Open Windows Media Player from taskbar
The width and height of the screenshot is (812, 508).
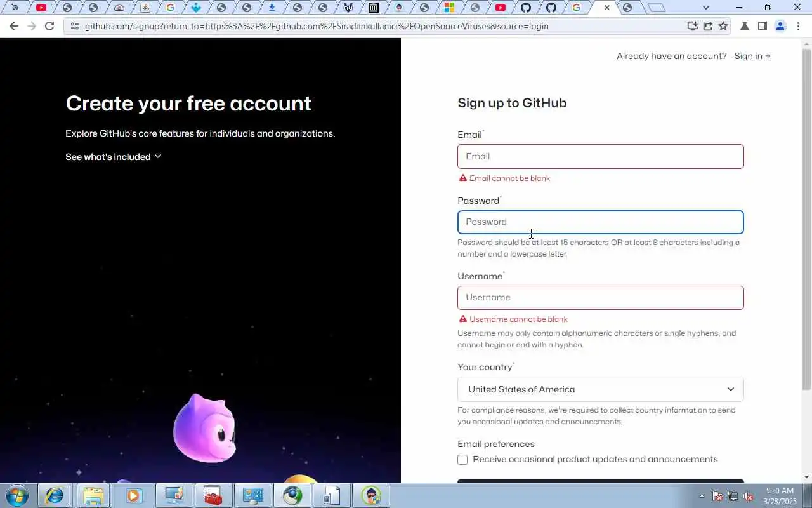tap(133, 495)
